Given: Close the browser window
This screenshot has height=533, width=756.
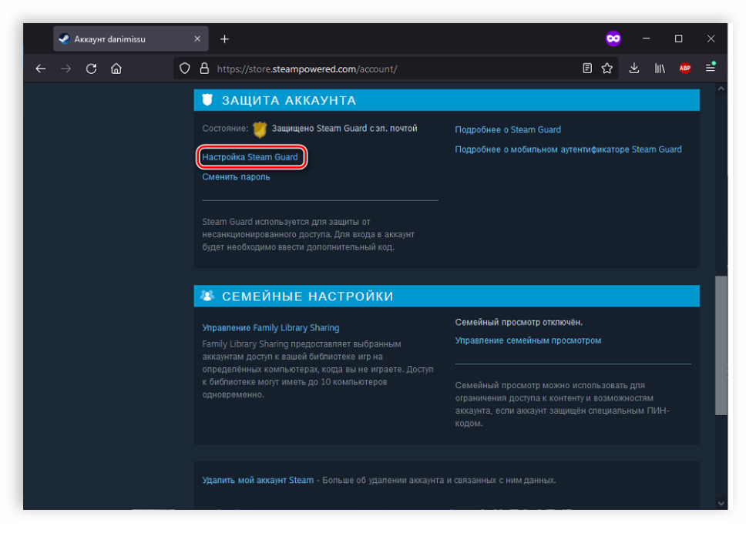Looking at the screenshot, I should pos(711,39).
